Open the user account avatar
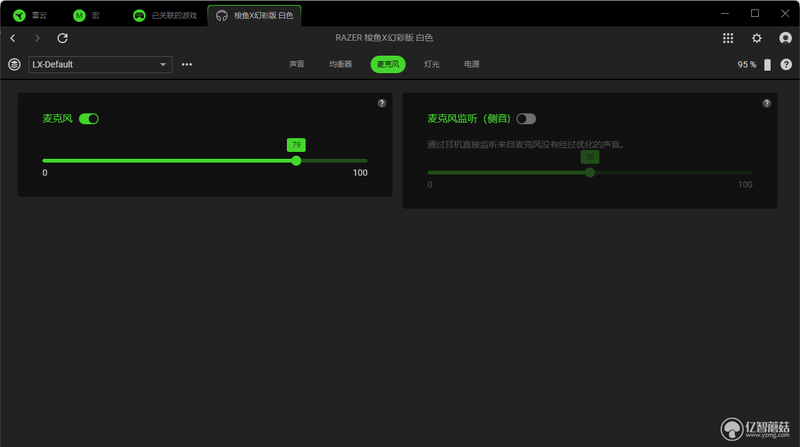The image size is (800, 447). (x=785, y=38)
